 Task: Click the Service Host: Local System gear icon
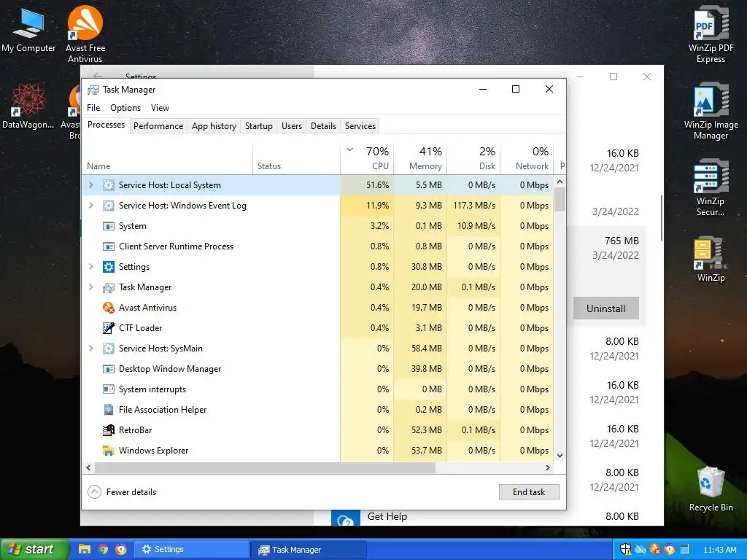109,185
